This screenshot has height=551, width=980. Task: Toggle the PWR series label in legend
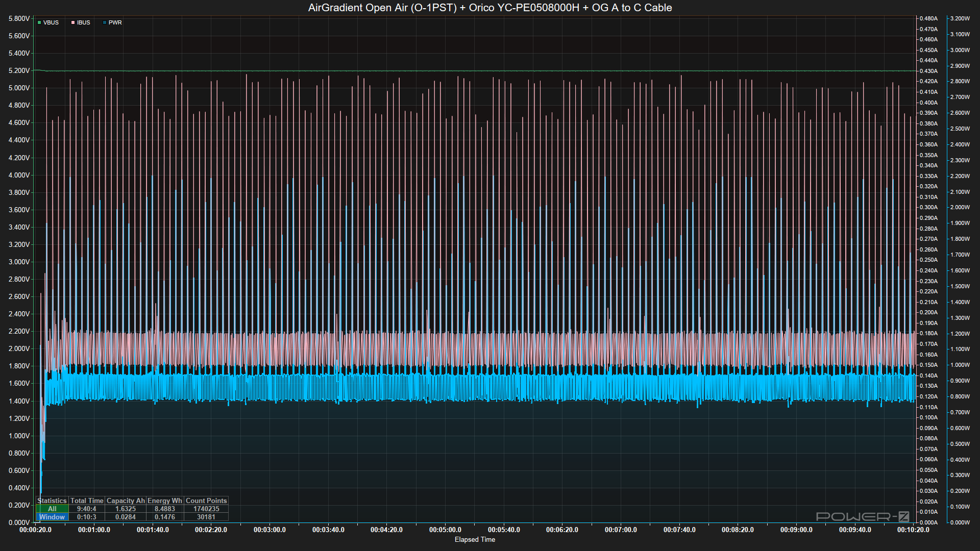coord(115,22)
